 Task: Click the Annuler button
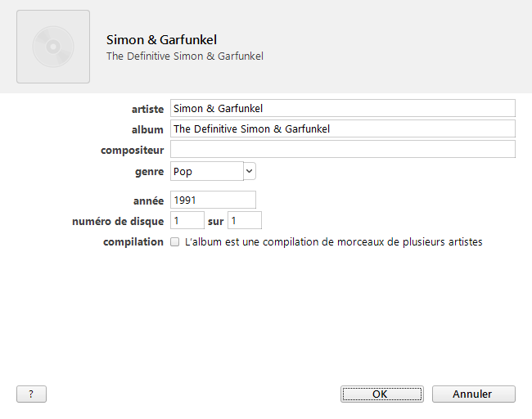pos(474,394)
